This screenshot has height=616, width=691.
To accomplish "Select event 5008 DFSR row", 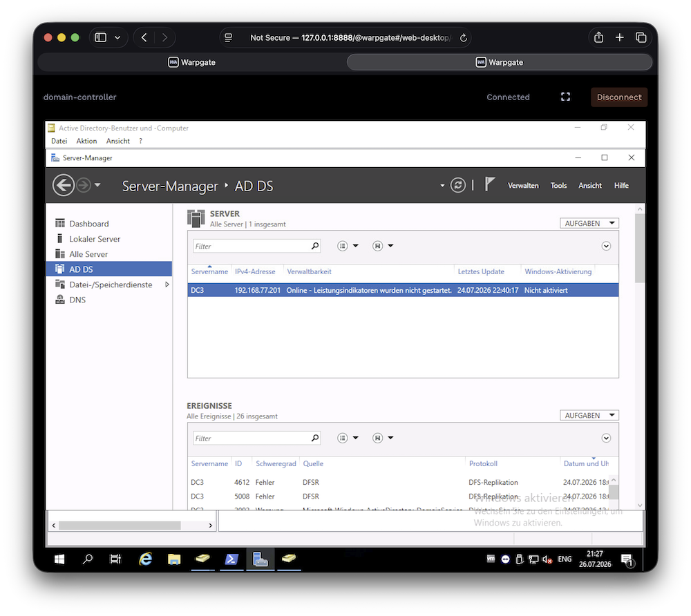I will click(x=399, y=497).
